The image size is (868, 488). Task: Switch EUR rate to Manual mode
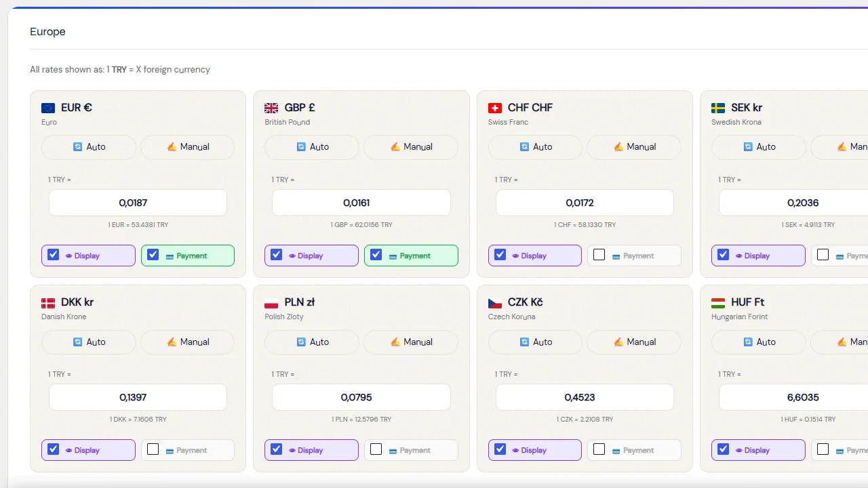point(187,147)
